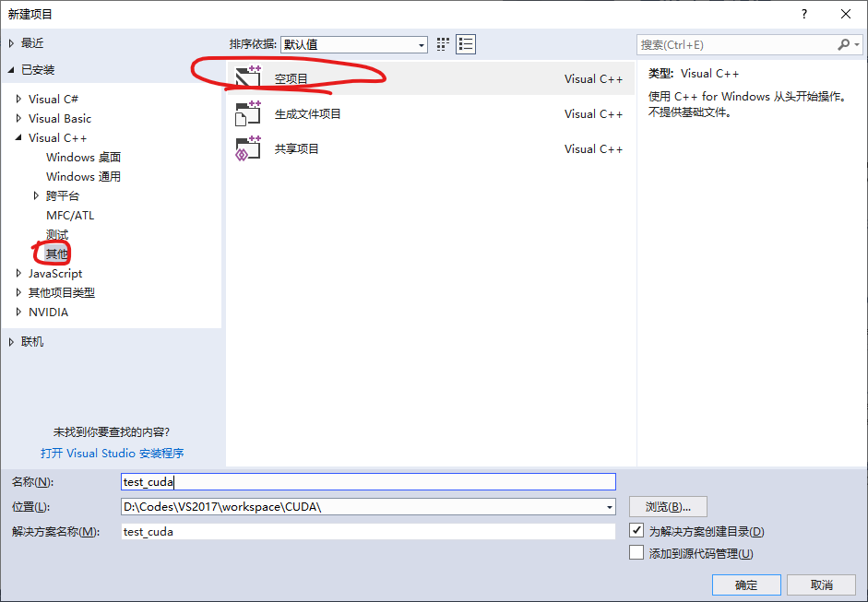
Task: Close the 新建项目 dialog
Action: pos(846,15)
